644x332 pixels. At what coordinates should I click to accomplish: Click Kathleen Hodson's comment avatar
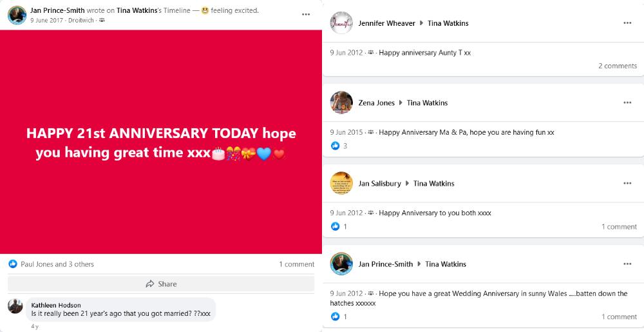pyautogui.click(x=15, y=306)
